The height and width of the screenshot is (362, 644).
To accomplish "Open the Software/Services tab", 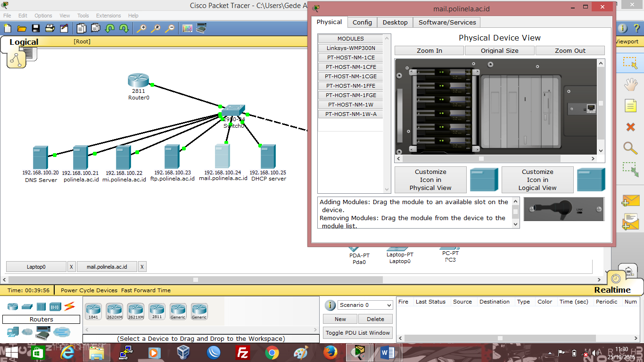I will (447, 22).
